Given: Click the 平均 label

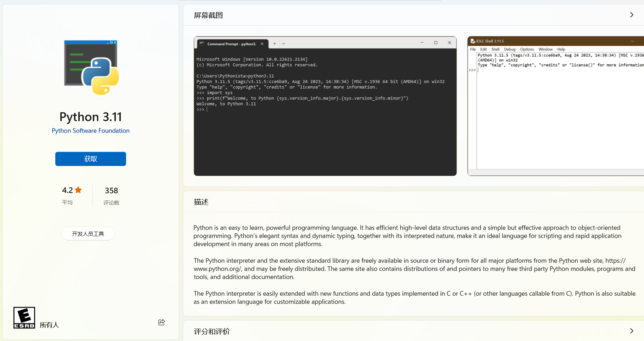Looking at the screenshot, I should (67, 202).
